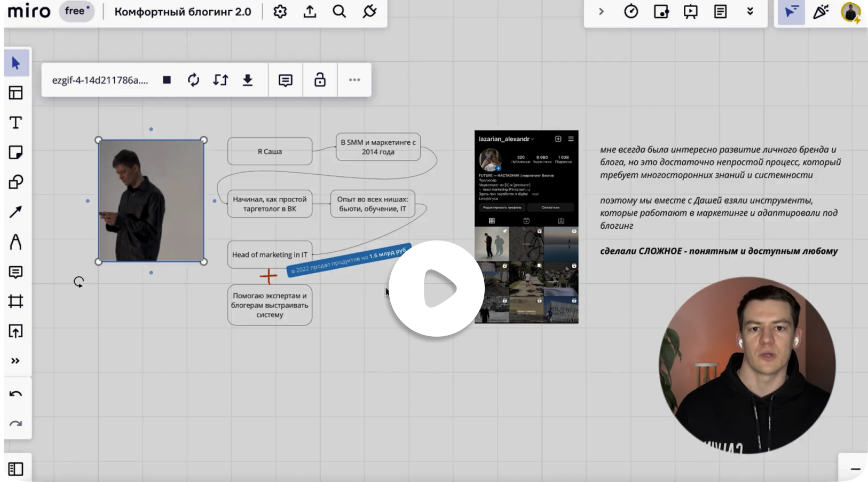
Task: Click the rotate handle below the photo
Action: click(x=79, y=282)
